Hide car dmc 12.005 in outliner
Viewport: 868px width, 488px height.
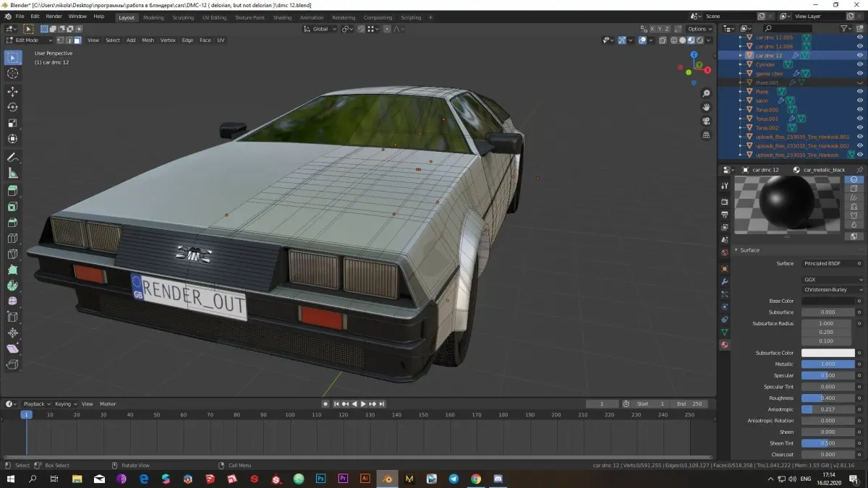pyautogui.click(x=860, y=37)
